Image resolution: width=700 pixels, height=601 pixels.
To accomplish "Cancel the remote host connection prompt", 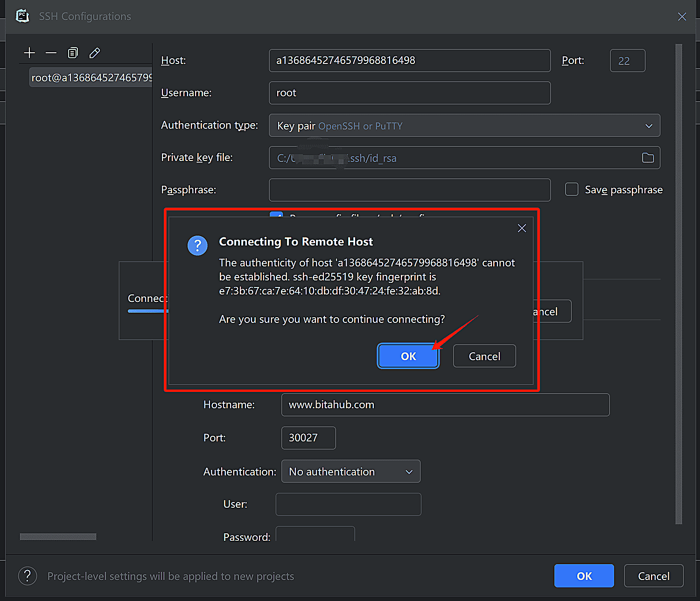I will (484, 356).
